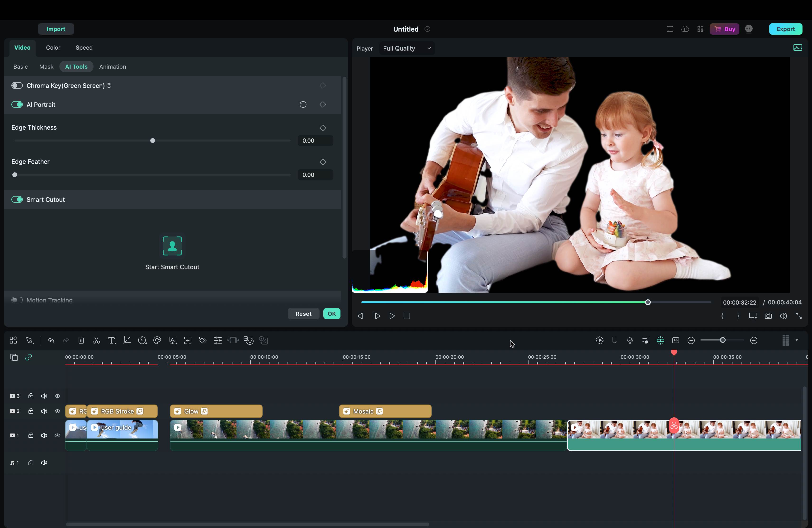Viewport: 812px width, 528px height.
Task: Open the Color tab
Action: pyautogui.click(x=53, y=47)
